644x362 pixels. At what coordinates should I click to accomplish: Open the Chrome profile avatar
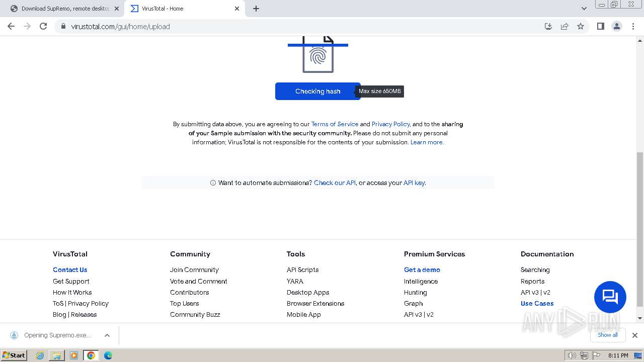pyautogui.click(x=617, y=26)
